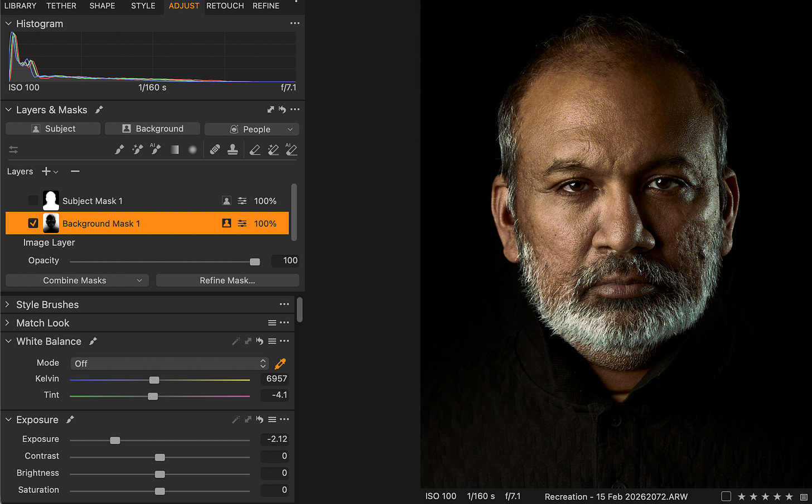Pick white balance with the orange eyedropper
812x504 pixels.
[281, 364]
